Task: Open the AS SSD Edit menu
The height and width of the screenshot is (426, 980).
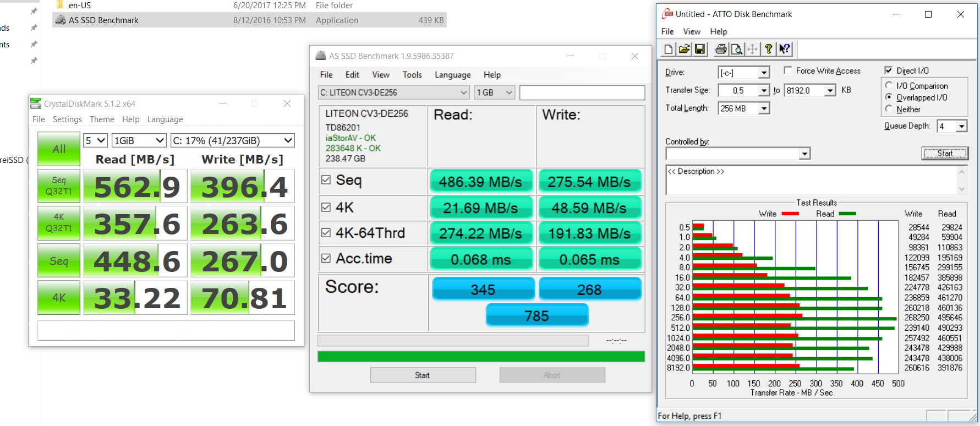Action: coord(352,75)
